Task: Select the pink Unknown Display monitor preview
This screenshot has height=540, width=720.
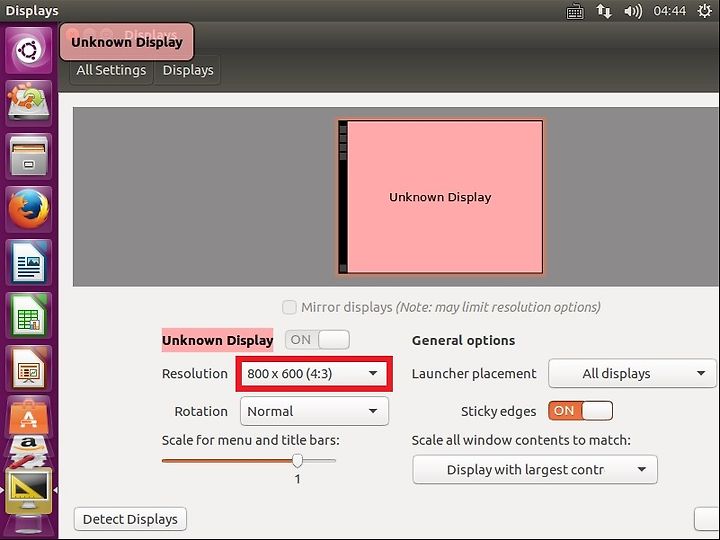Action: tap(440, 197)
